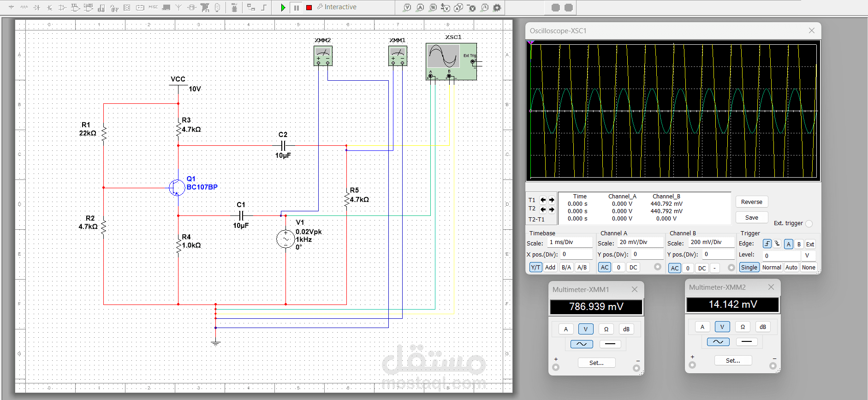Click the trigger Level input field

[x=781, y=256]
